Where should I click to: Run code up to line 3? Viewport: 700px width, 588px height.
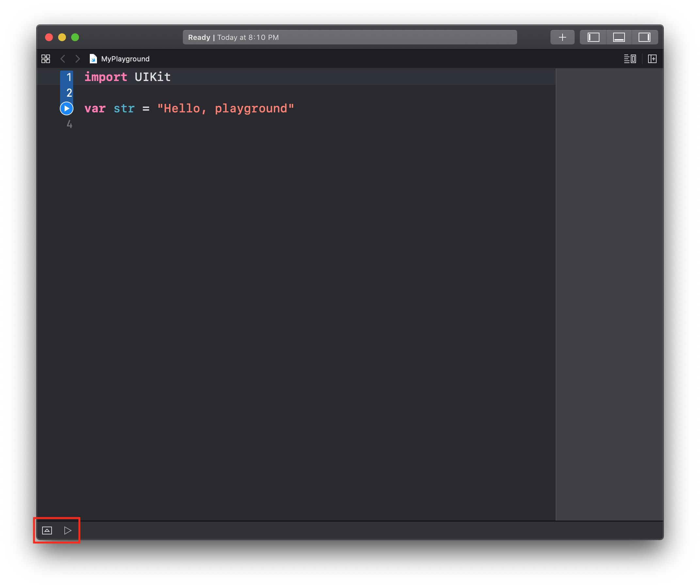pyautogui.click(x=67, y=108)
